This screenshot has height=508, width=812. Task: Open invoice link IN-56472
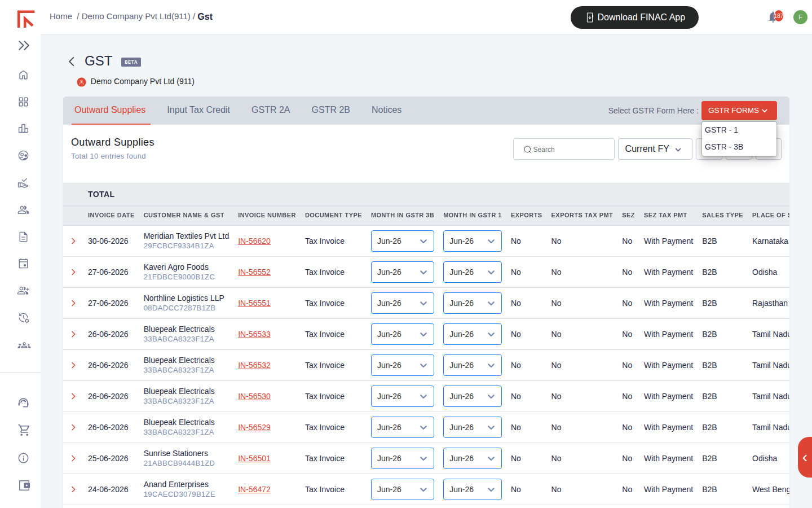click(254, 489)
